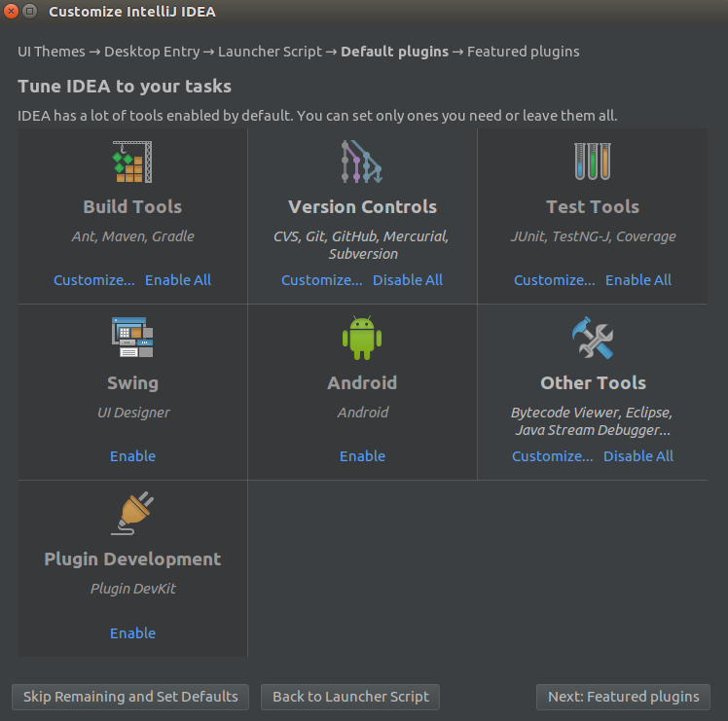
Task: Disable all Version Controls plugins
Action: pyautogui.click(x=408, y=280)
